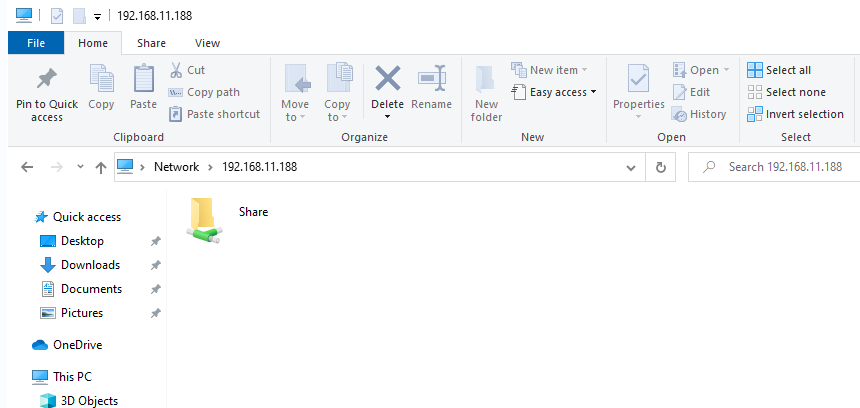
Task: Click the Paste clipboard icon
Action: tap(144, 79)
